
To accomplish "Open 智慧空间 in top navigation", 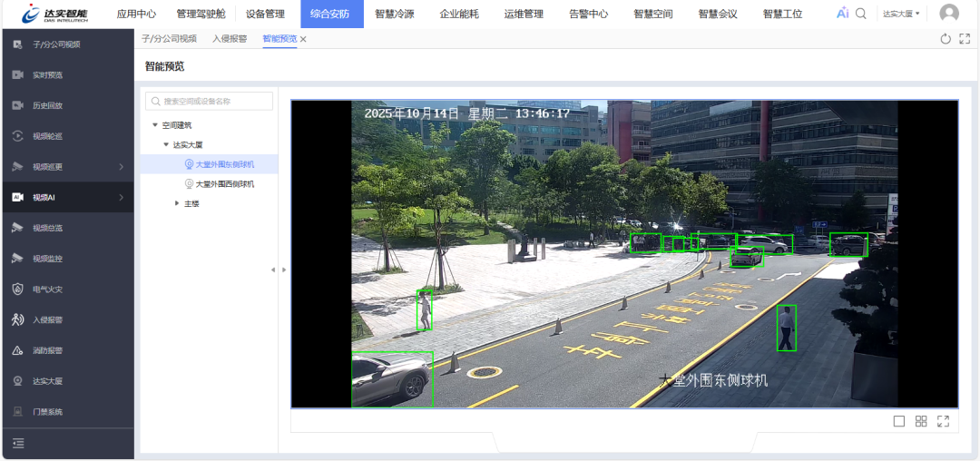I will [x=653, y=14].
